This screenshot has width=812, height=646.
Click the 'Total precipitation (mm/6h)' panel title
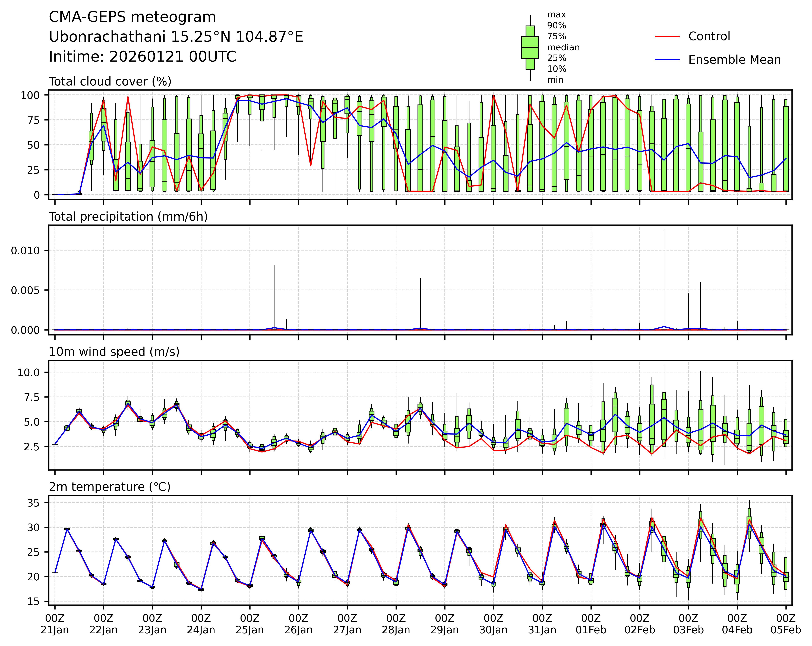tap(128, 217)
